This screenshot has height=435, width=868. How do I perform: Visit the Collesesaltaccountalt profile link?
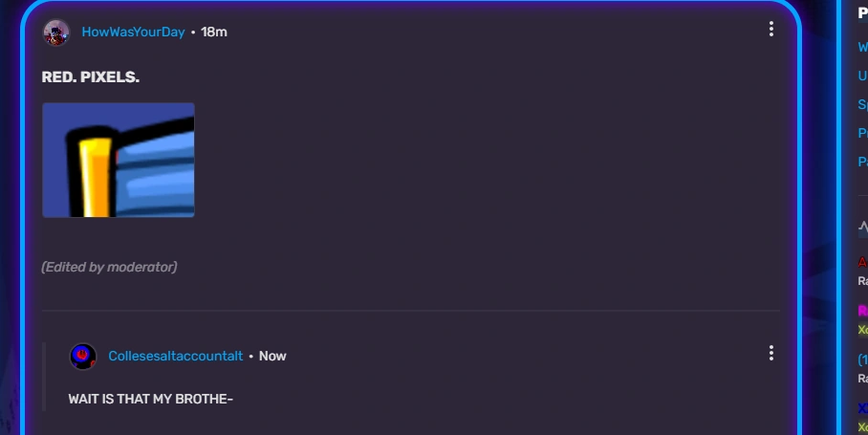176,356
